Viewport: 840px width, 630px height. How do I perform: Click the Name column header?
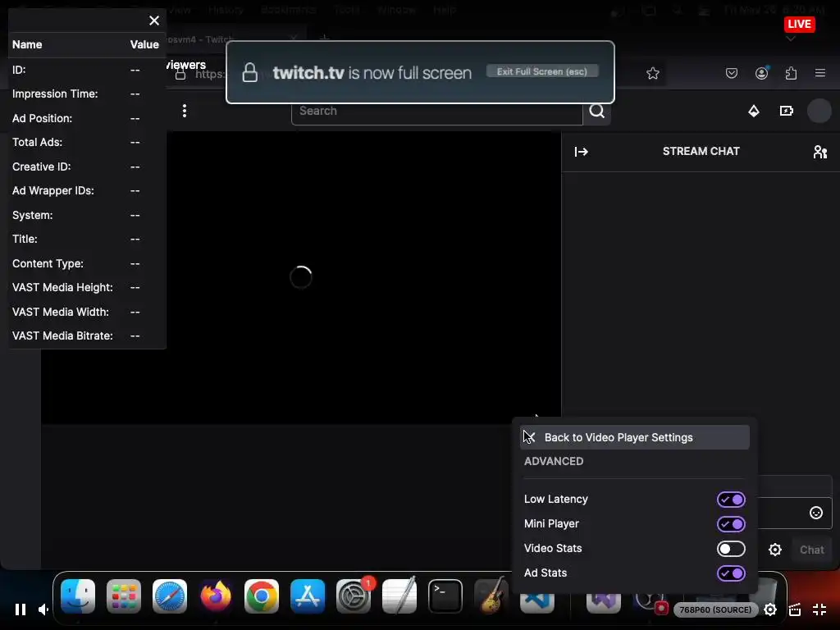27,44
